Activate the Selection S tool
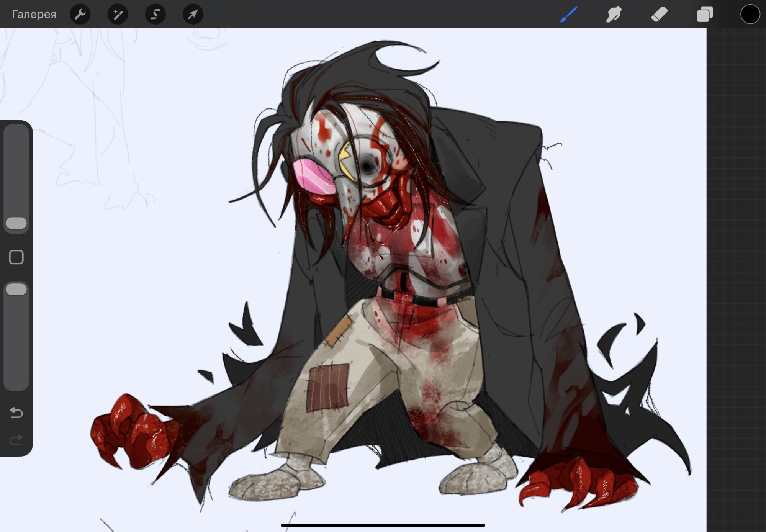 (155, 15)
